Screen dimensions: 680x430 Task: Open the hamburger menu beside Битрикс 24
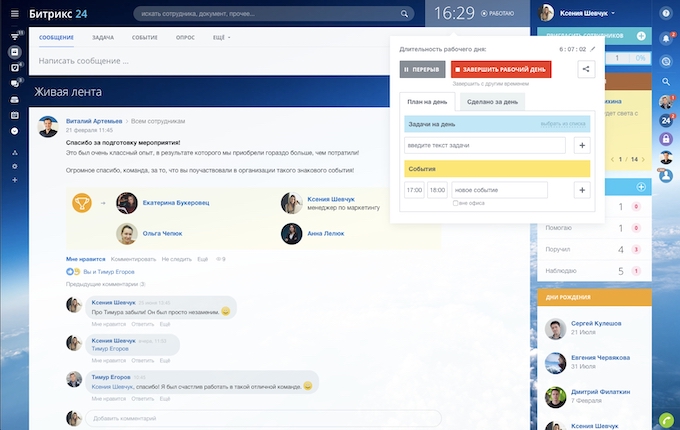(x=15, y=14)
